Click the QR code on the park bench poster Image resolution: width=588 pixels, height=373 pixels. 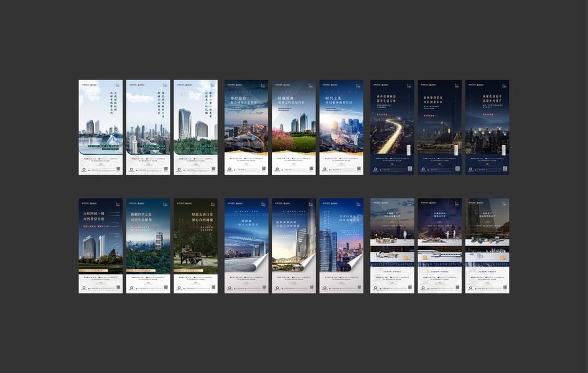[214, 288]
